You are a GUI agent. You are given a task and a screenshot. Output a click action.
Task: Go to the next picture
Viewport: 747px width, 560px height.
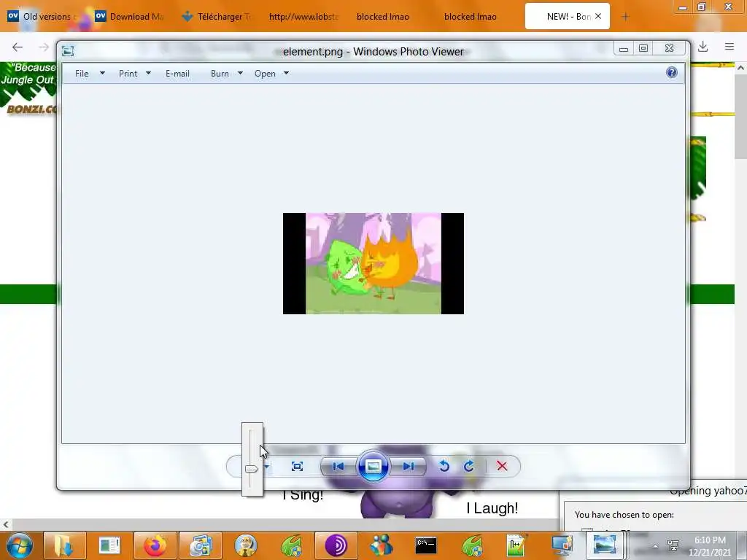tap(409, 466)
